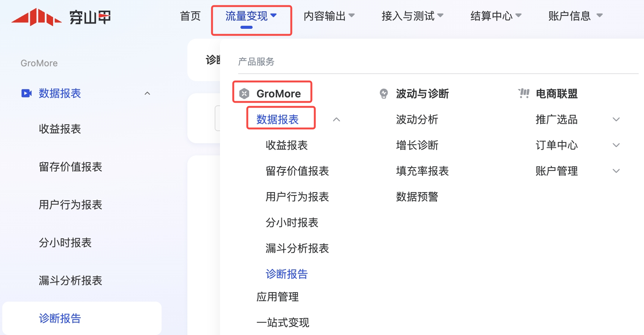Open the 账户信息 dropdown menu

pyautogui.click(x=575, y=16)
